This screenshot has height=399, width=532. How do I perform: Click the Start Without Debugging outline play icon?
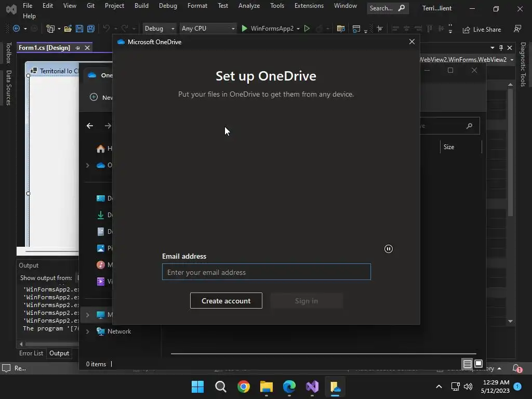pyautogui.click(x=307, y=29)
